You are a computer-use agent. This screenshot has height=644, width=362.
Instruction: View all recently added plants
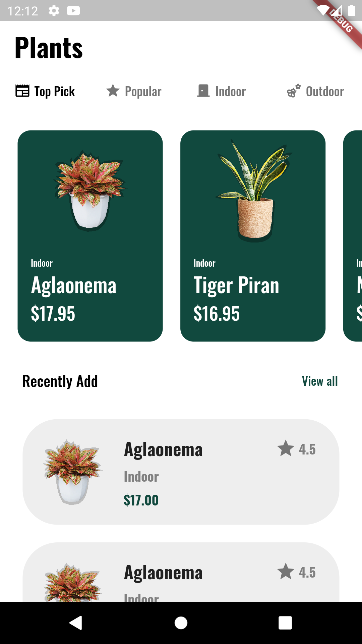(319, 381)
